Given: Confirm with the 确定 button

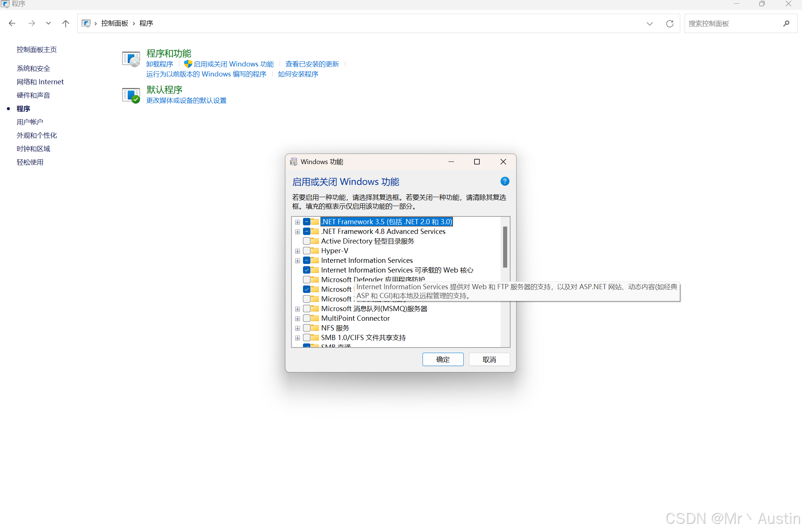Looking at the screenshot, I should pyautogui.click(x=443, y=359).
